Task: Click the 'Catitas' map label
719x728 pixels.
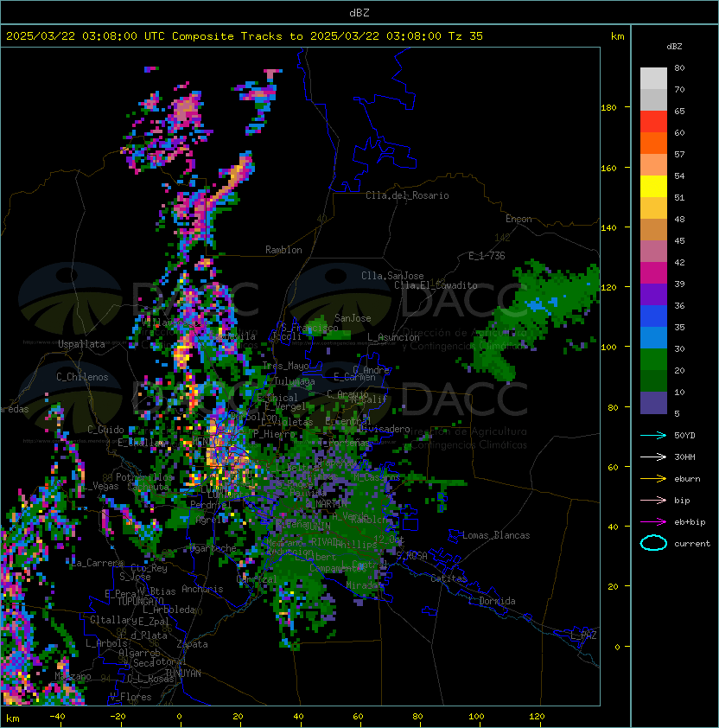Action: tap(449, 578)
